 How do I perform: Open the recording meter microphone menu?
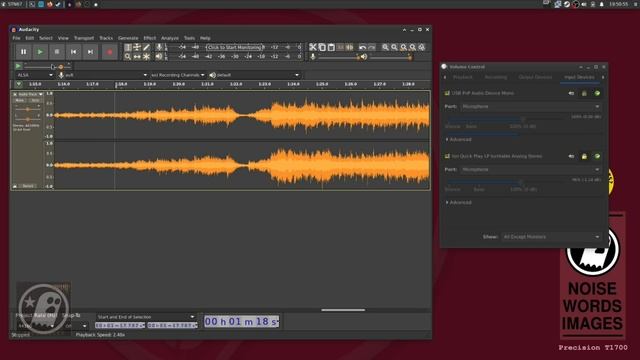tap(159, 47)
